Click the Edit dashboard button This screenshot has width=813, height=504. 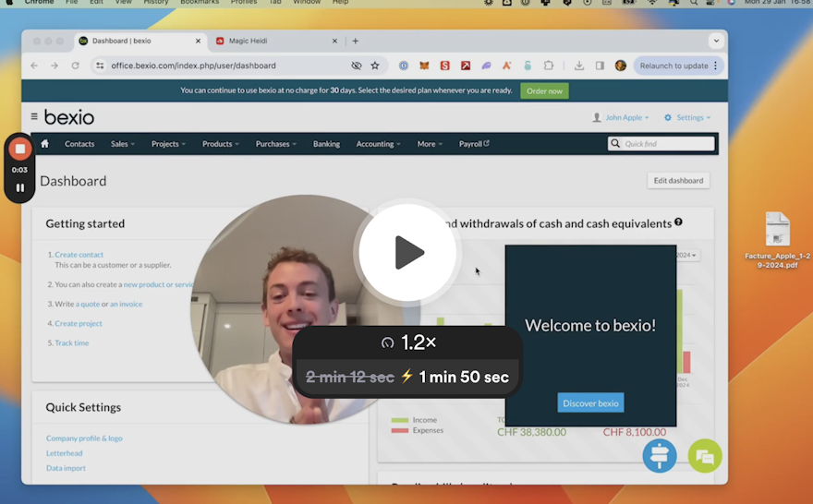click(x=678, y=180)
